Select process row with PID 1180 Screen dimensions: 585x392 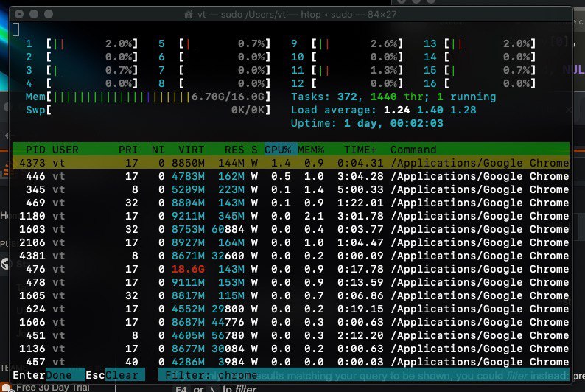click(x=291, y=216)
